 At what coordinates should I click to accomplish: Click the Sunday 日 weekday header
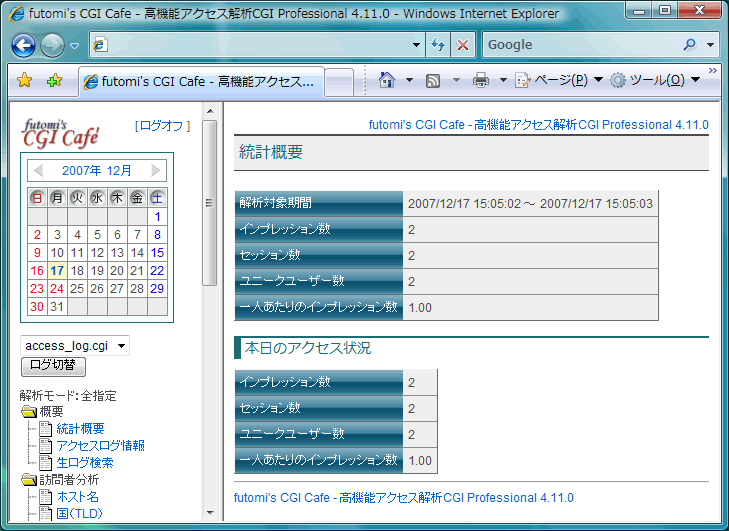coord(37,198)
